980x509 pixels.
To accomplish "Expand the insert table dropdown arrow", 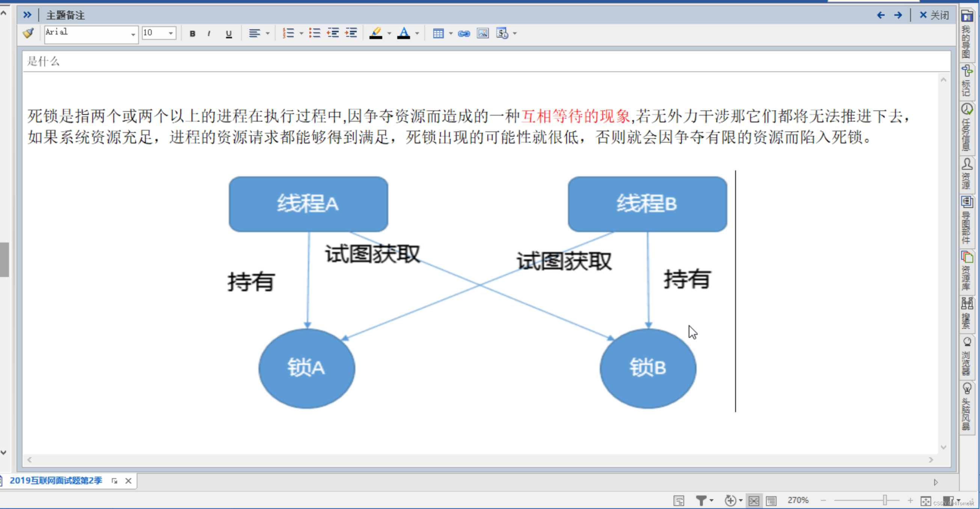I will 451,33.
